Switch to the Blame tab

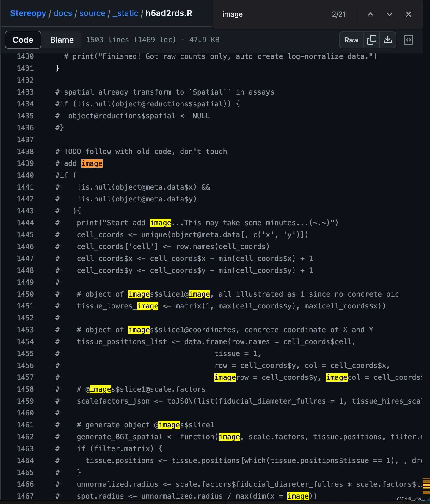pyautogui.click(x=62, y=40)
